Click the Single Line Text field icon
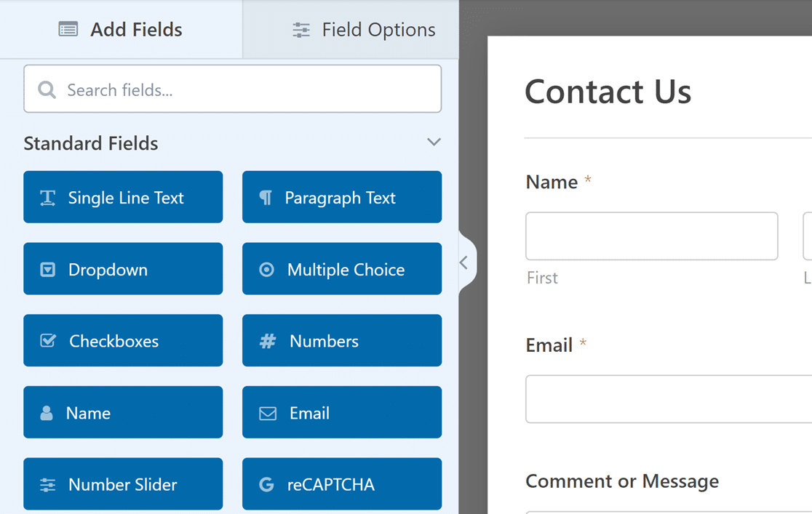The height and width of the screenshot is (514, 812). (x=48, y=198)
